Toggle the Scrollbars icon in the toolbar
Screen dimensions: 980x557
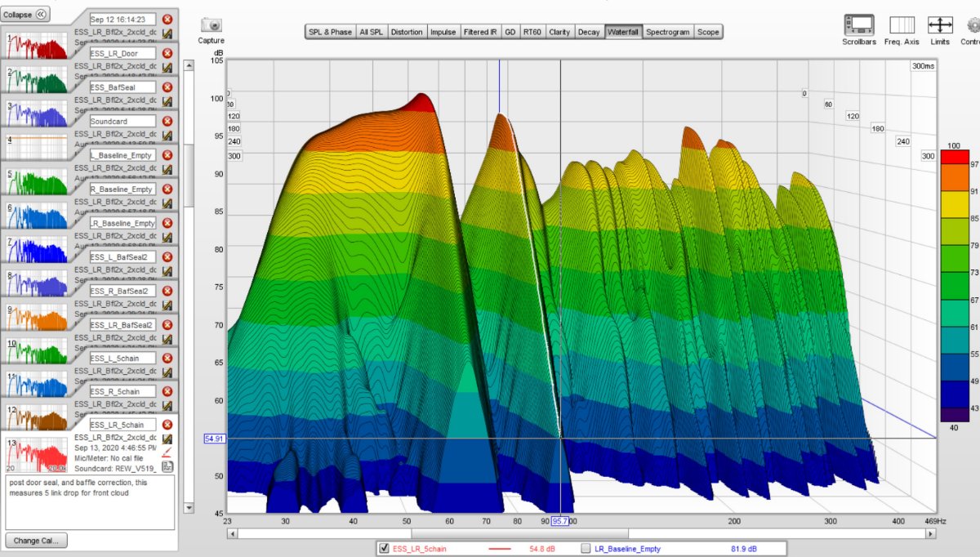858,25
